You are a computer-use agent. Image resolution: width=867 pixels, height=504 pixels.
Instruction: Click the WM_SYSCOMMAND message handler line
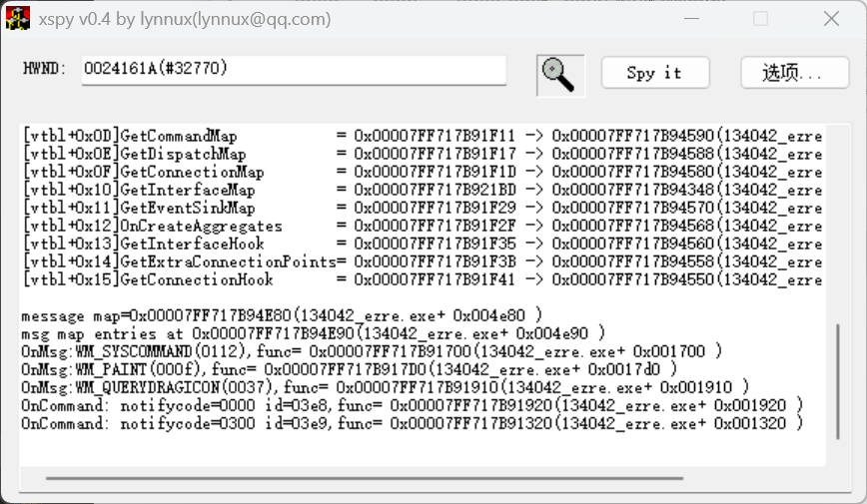[x=370, y=351]
